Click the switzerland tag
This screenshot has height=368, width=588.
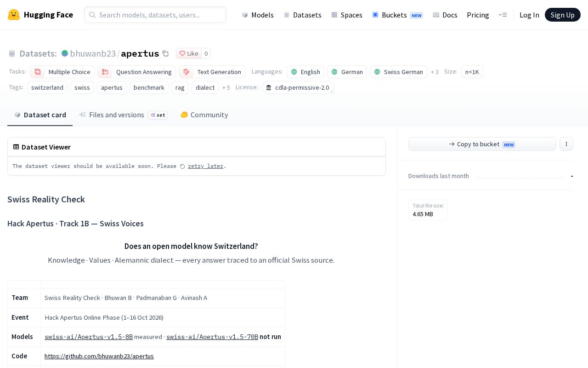pyautogui.click(x=47, y=87)
